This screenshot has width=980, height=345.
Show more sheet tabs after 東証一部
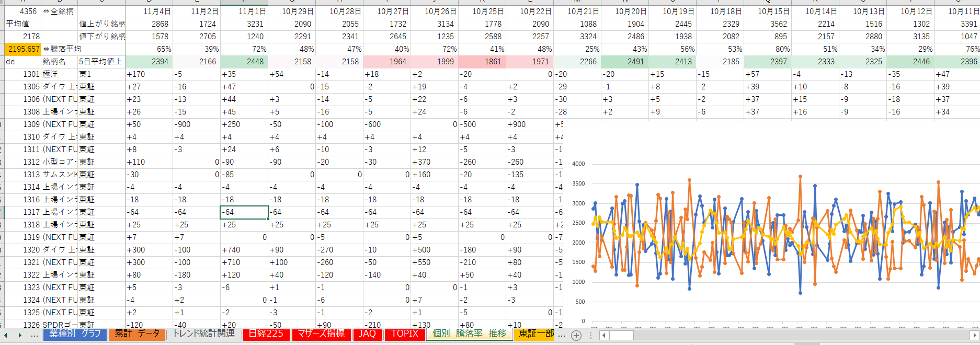(562, 335)
